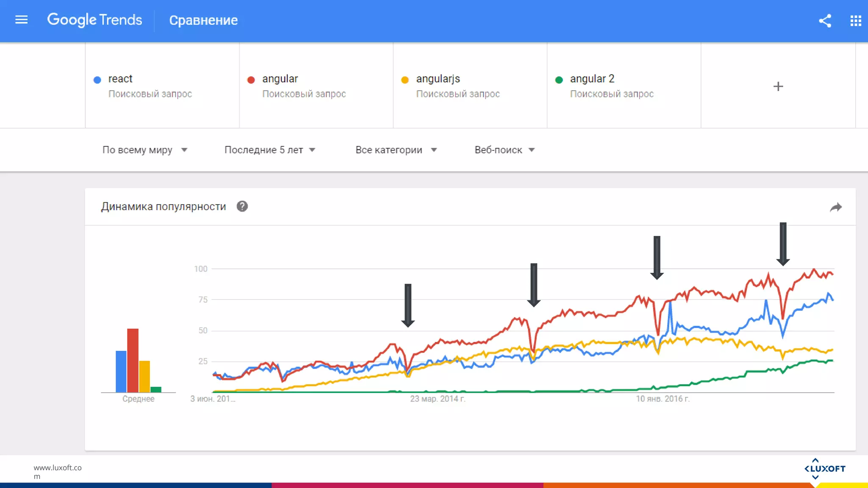
Task: Select the 'angularjs' search term card
Action: tap(470, 86)
